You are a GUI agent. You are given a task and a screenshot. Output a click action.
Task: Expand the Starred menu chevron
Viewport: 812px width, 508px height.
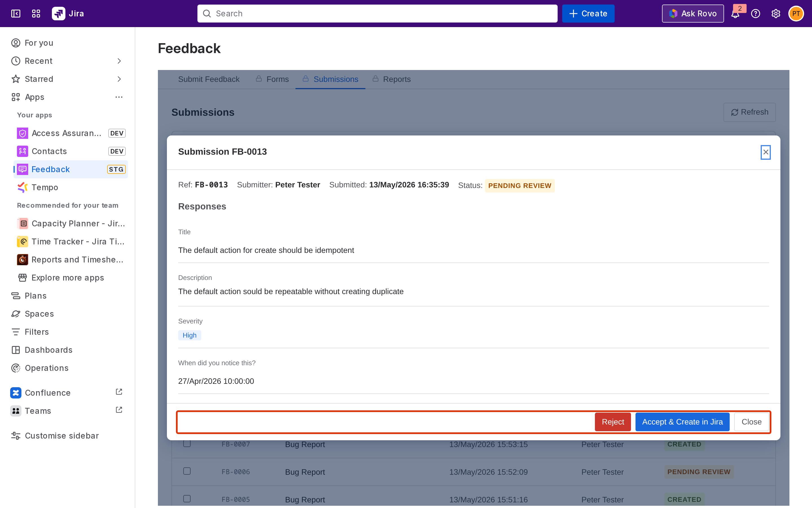(119, 79)
